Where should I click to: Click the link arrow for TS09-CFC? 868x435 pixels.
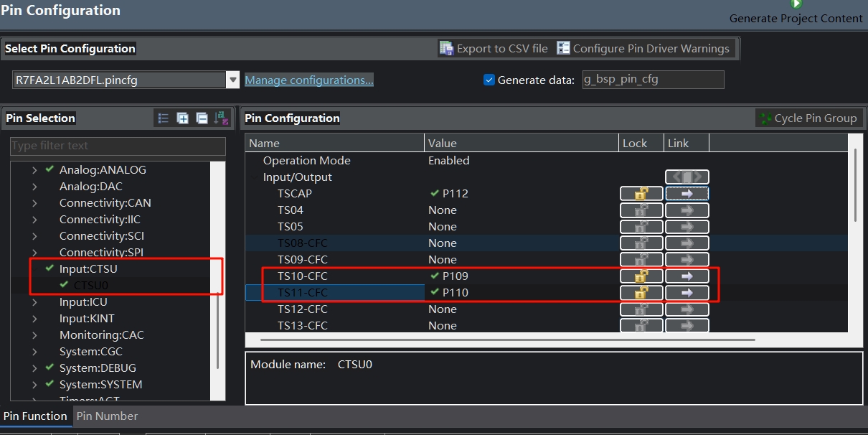[x=687, y=260]
